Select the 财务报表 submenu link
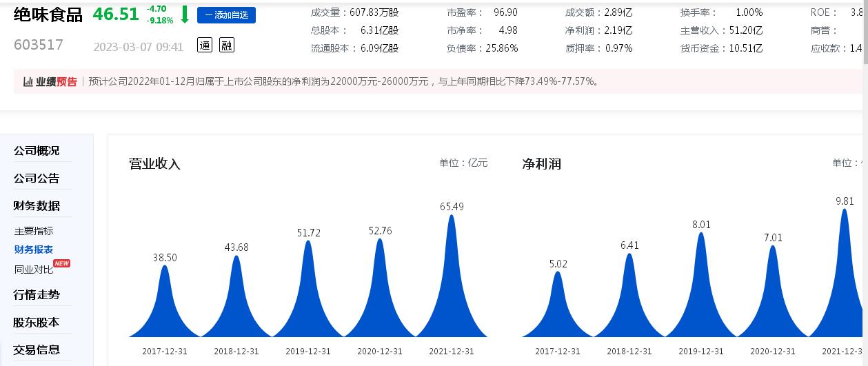 tap(34, 250)
